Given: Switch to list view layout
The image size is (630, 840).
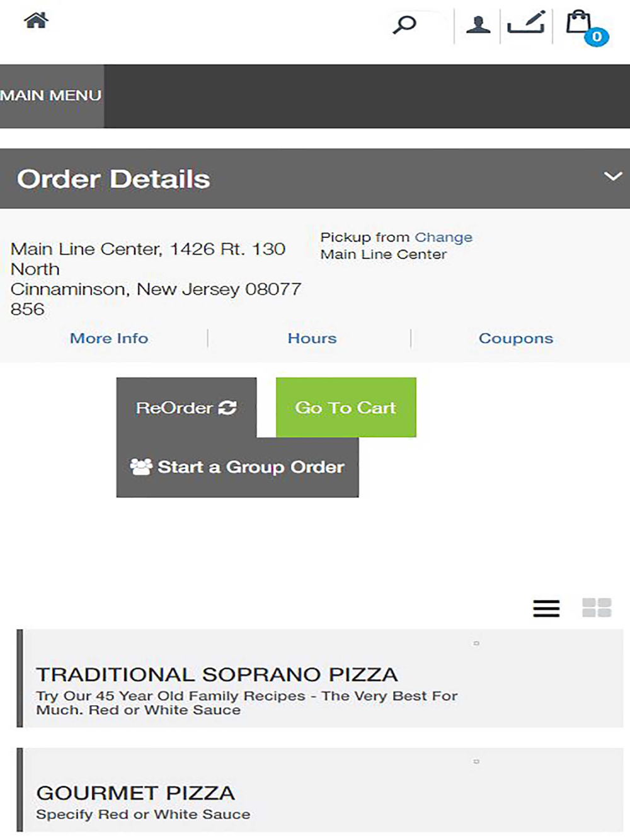Looking at the screenshot, I should coord(546,608).
